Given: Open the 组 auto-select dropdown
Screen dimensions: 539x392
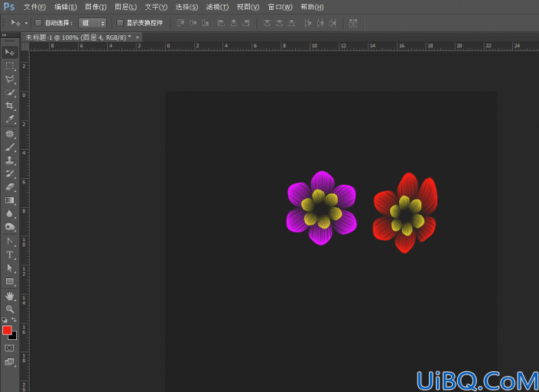Looking at the screenshot, I should [93, 23].
